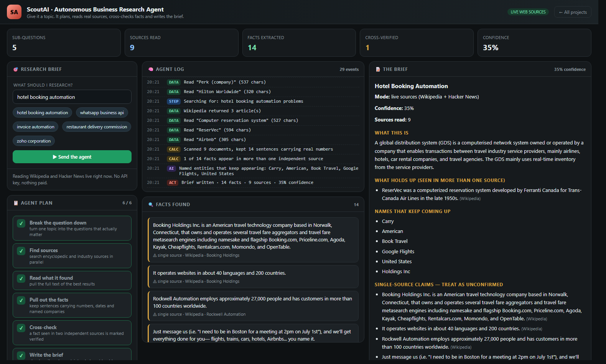Open the 'Just message us' fact card
Image resolution: width=606 pixels, height=364 pixels.
[x=253, y=333]
